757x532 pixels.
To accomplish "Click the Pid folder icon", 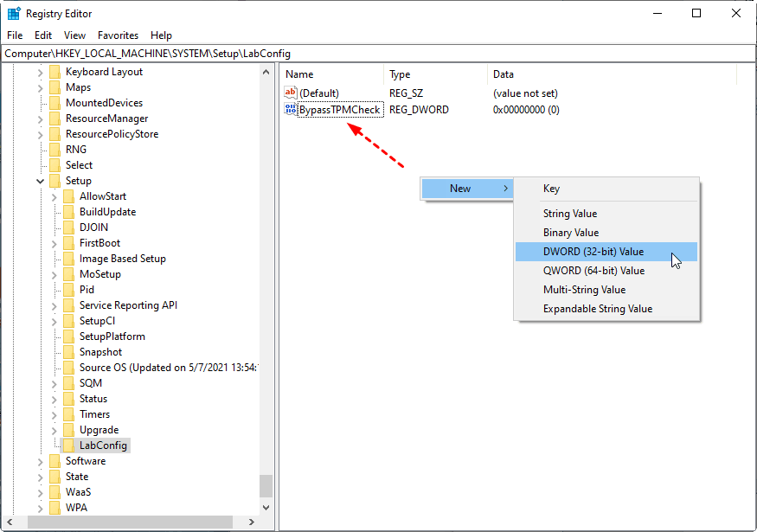I will pos(69,290).
